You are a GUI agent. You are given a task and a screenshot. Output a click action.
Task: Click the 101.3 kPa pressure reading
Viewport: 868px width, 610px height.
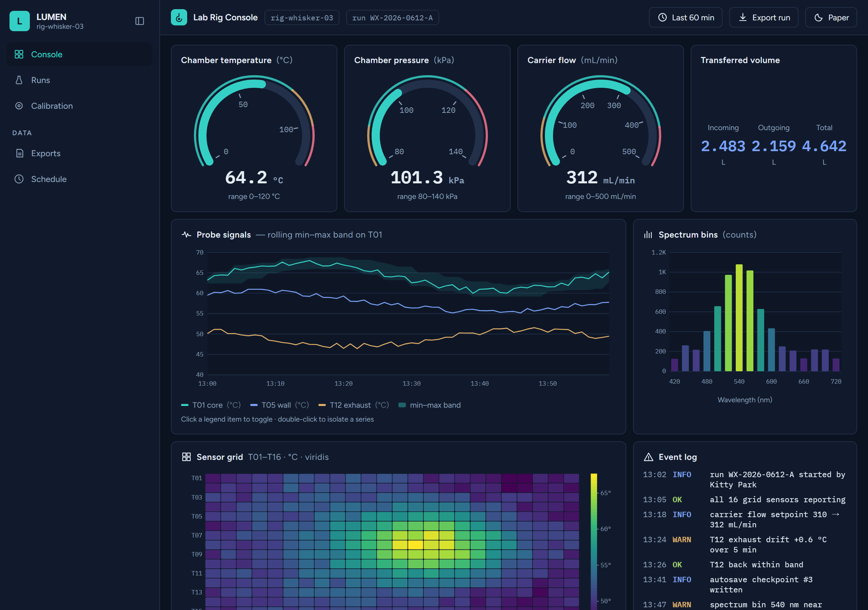(x=427, y=178)
